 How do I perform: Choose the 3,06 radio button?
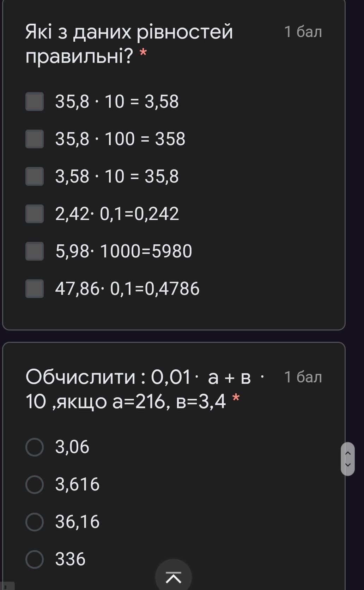pyautogui.click(x=35, y=447)
